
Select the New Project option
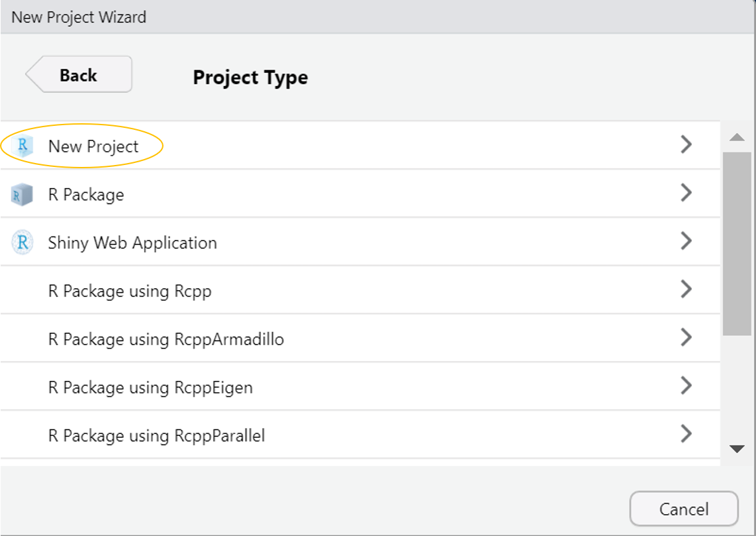pyautogui.click(x=93, y=146)
